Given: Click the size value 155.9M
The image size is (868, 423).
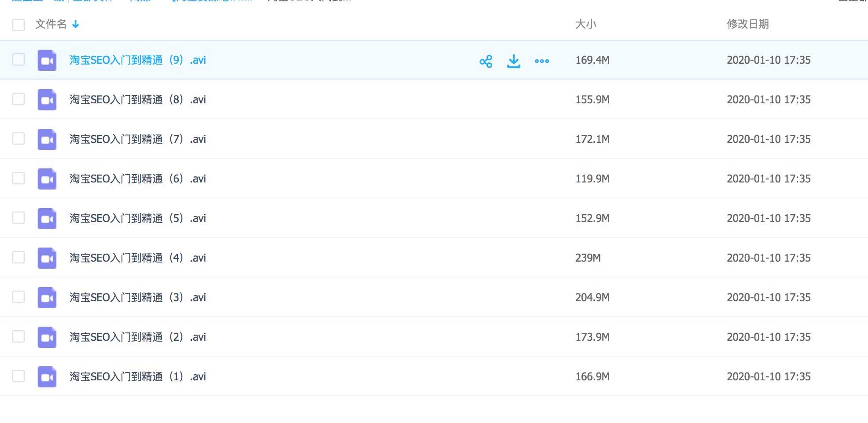Looking at the screenshot, I should (592, 100).
